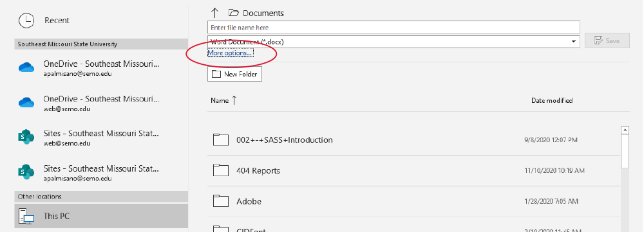Image resolution: width=644 pixels, height=232 pixels.
Task: Click the file name input field
Action: 393,28
